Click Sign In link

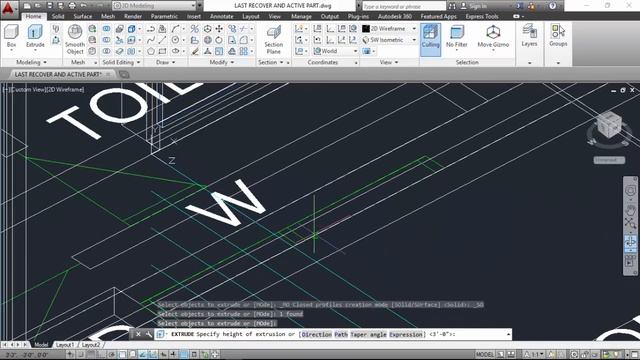[x=478, y=6]
